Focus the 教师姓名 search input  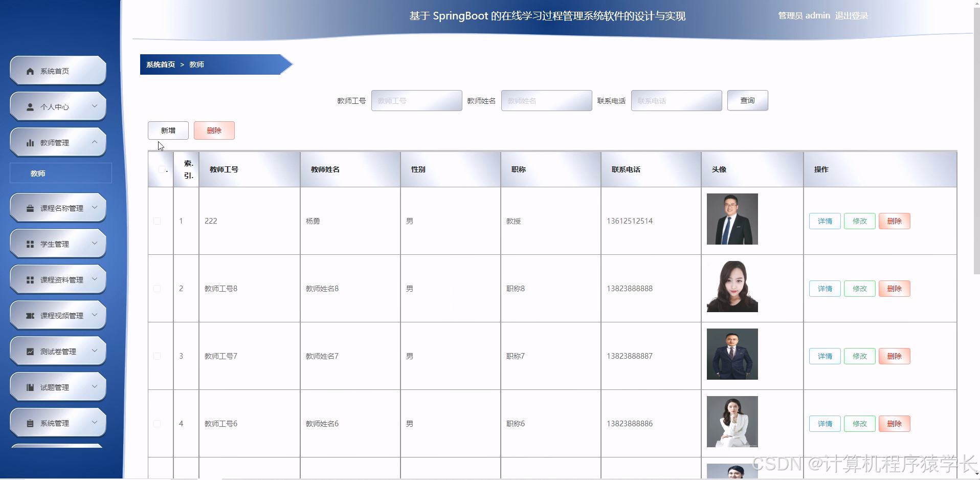[547, 100]
